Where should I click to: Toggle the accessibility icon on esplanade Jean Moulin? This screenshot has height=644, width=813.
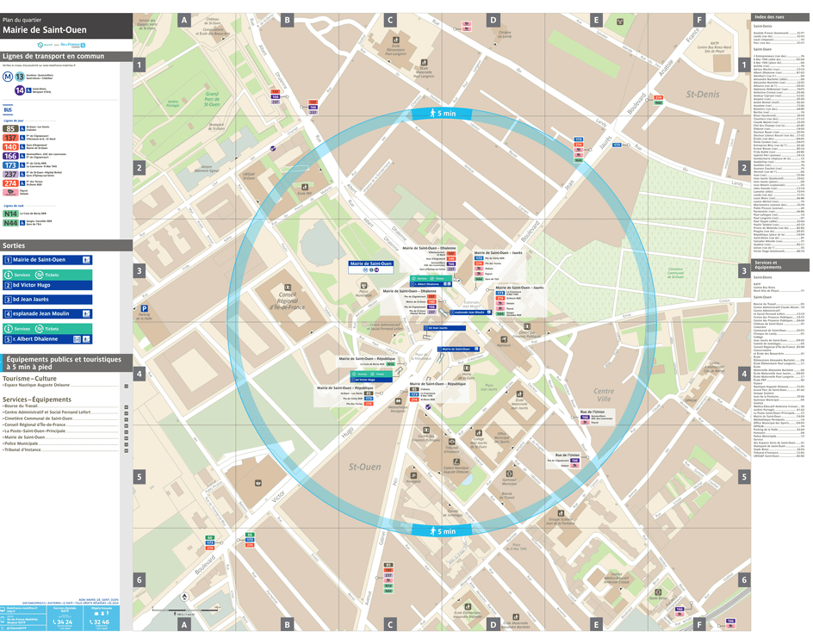pos(85,313)
